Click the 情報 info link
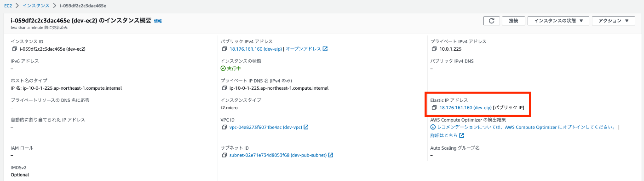The image size is (644, 181). click(x=158, y=21)
